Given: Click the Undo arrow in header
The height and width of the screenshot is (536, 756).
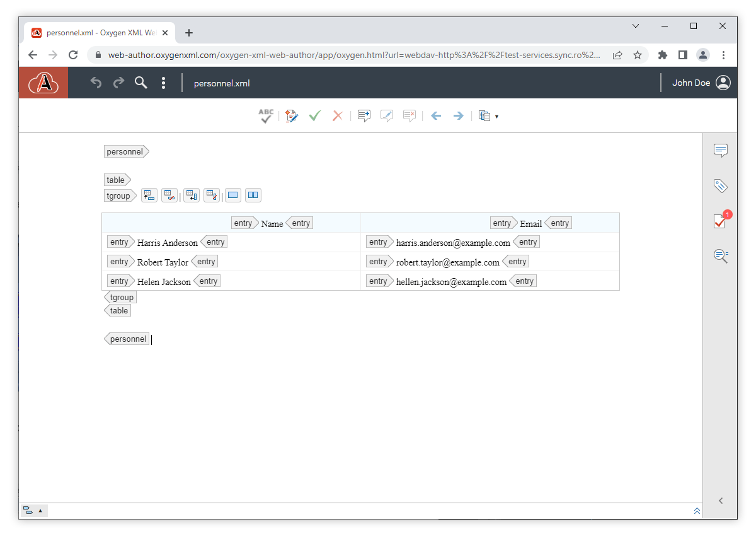Looking at the screenshot, I should [x=96, y=83].
